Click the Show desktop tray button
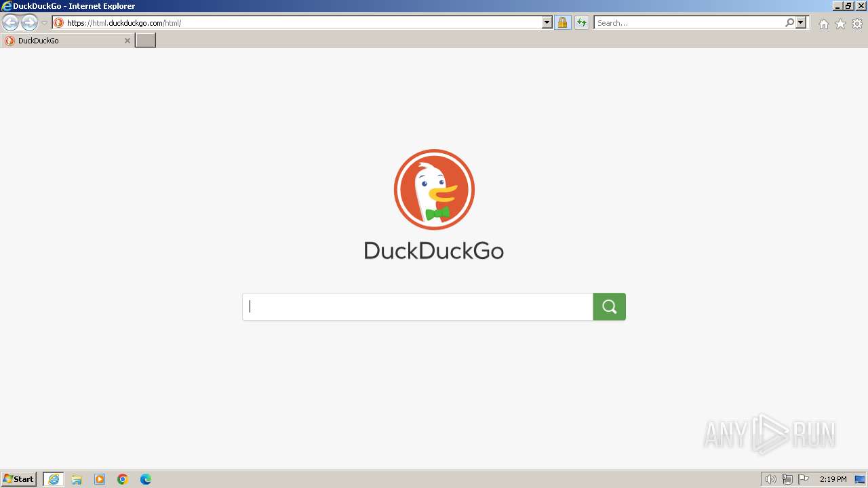 pyautogui.click(x=860, y=479)
